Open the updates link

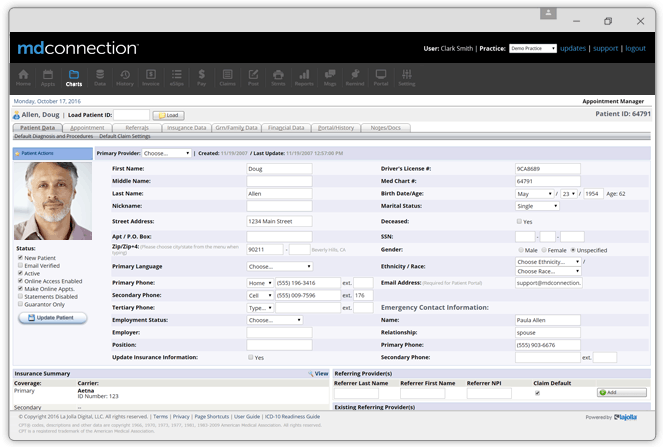tap(573, 48)
